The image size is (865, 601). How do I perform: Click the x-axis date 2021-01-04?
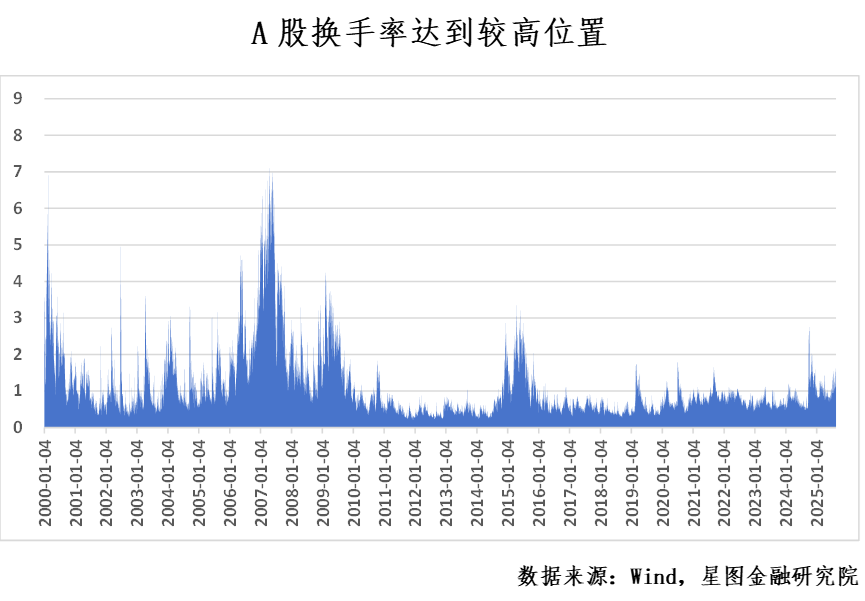point(693,483)
